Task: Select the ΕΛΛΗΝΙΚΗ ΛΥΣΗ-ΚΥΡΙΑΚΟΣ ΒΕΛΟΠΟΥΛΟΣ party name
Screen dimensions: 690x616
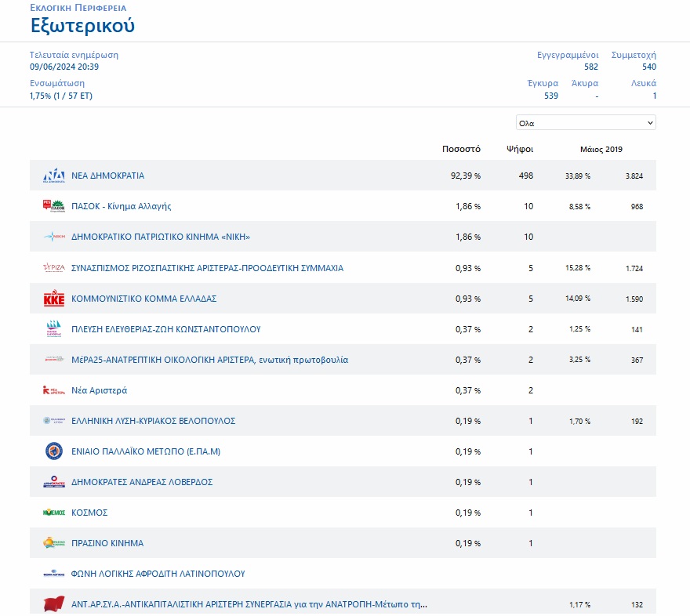Action: pyautogui.click(x=153, y=421)
